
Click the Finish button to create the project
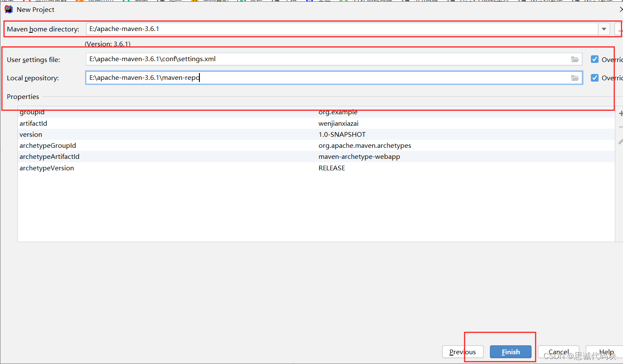510,352
